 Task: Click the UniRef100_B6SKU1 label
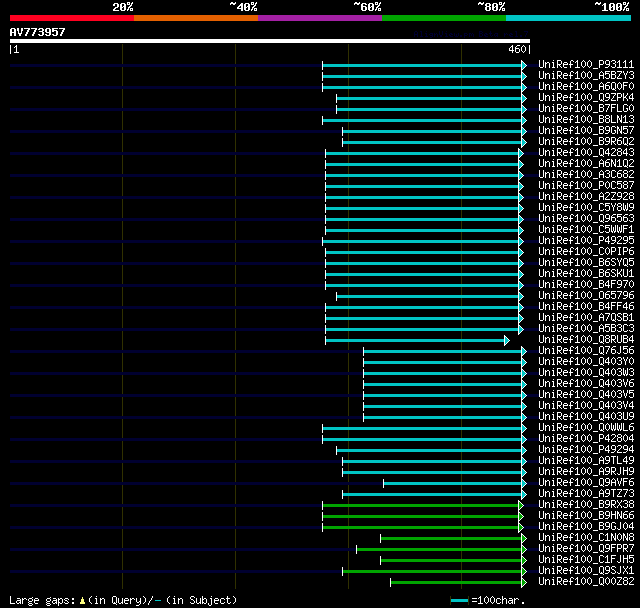click(x=586, y=274)
